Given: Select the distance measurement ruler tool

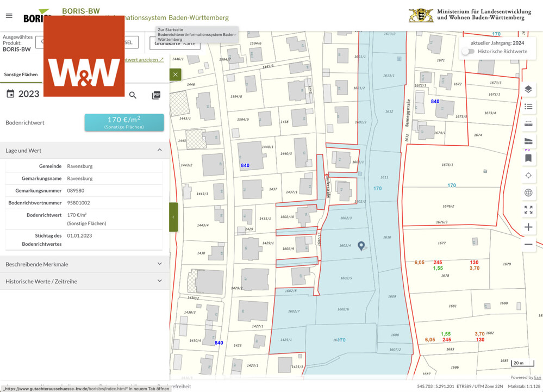Looking at the screenshot, I should 528,125.
